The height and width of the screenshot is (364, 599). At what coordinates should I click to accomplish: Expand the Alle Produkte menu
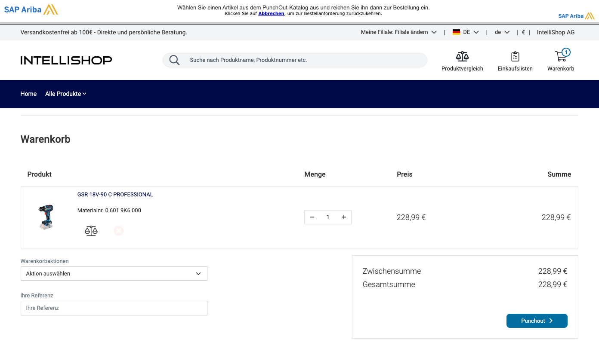pyautogui.click(x=66, y=94)
